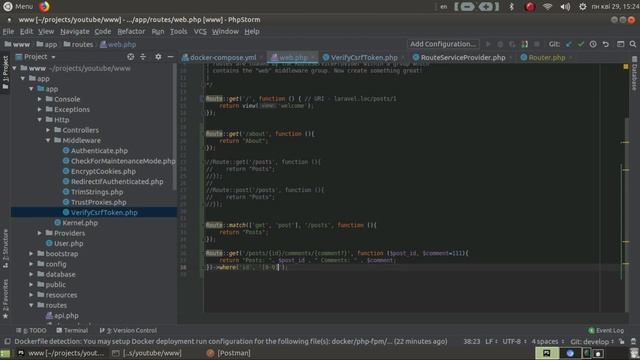The height and width of the screenshot is (360, 640).
Task: Click the routes breadcrumb in navigation bar
Action: pyautogui.click(x=78, y=44)
